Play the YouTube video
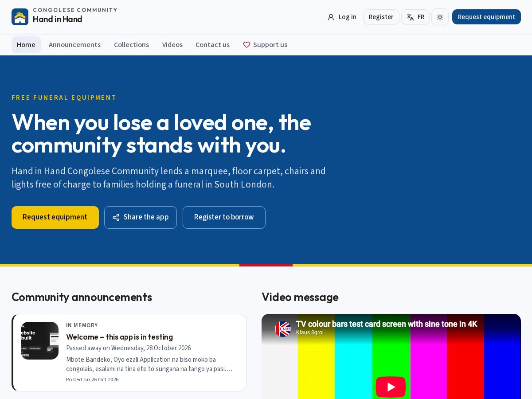The width and height of the screenshot is (532, 399). [x=391, y=387]
